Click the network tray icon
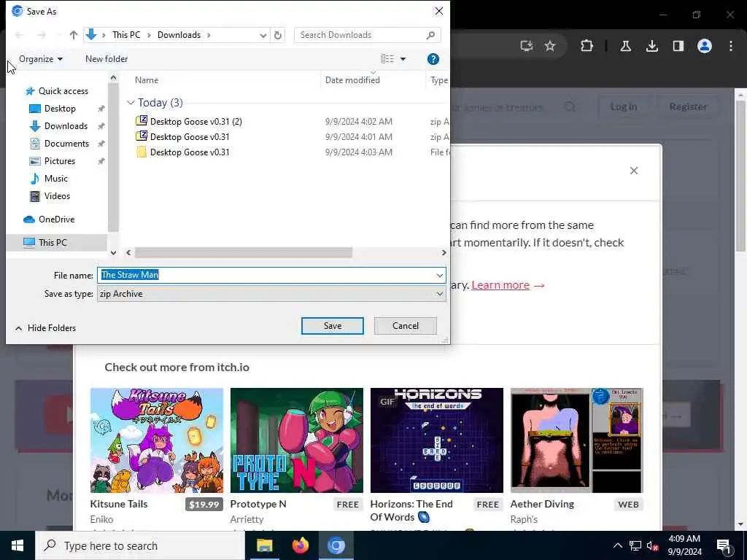This screenshot has width=747, height=560. [635, 545]
